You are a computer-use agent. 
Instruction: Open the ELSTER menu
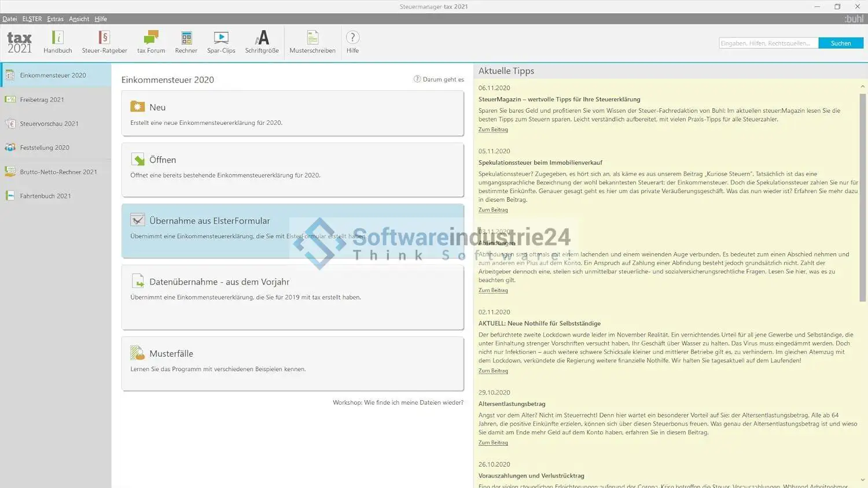32,19
